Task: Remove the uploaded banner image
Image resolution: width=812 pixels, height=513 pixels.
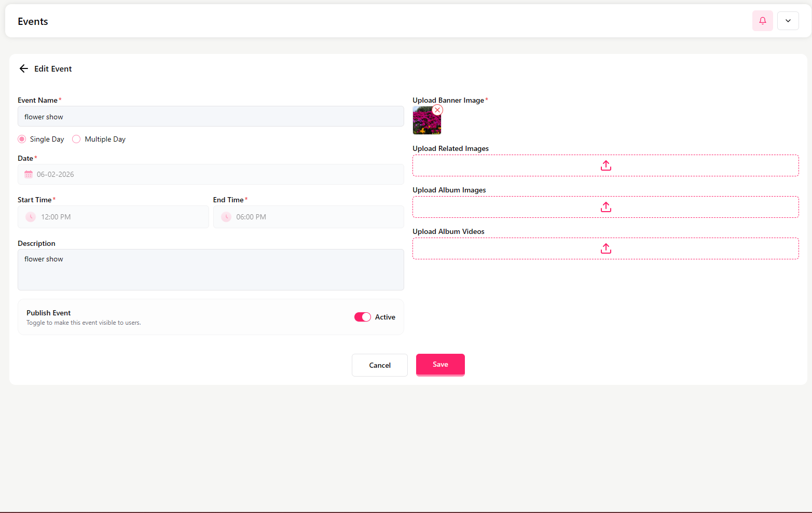Action: 437,110
